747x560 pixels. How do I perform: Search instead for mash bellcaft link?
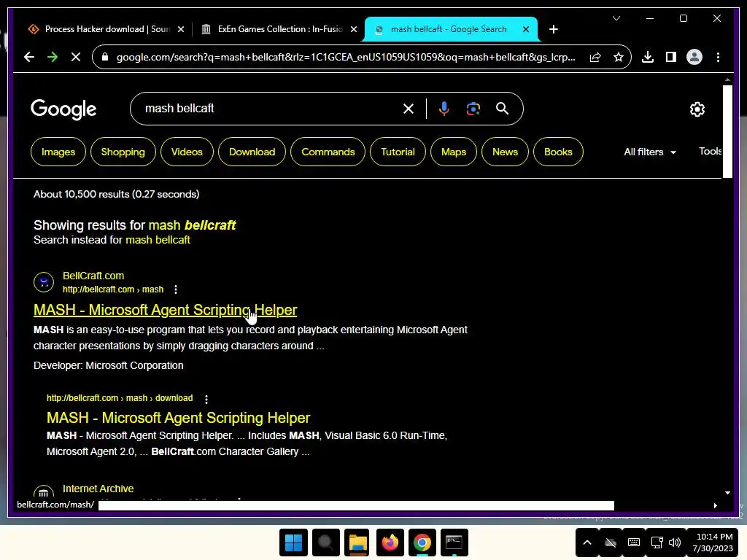click(x=158, y=240)
